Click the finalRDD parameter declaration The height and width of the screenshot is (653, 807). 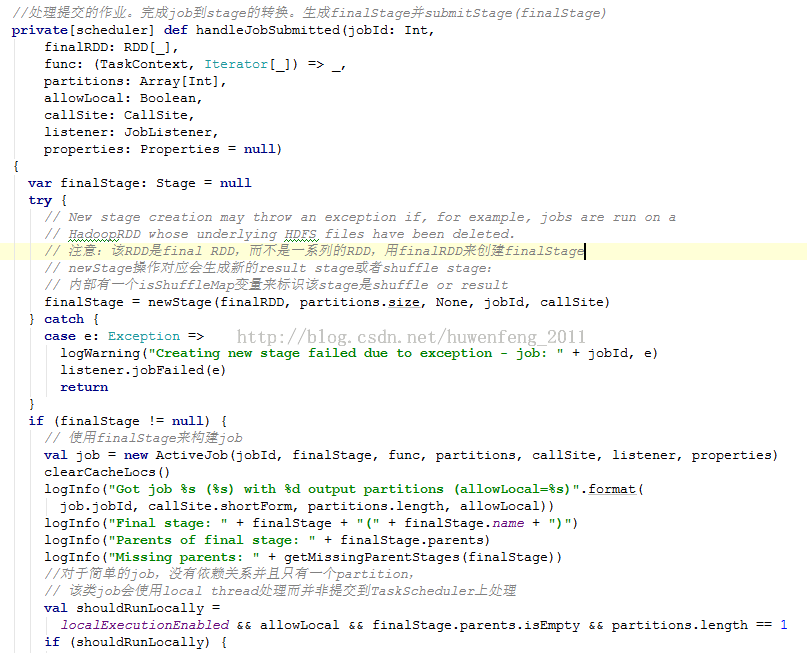click(76, 47)
